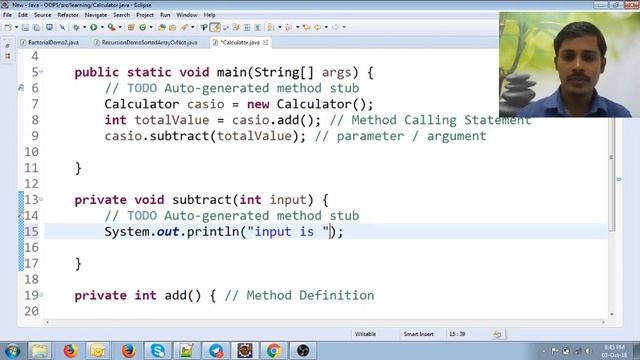640x360 pixels.
Task: Open the Refactor menu
Action: pyautogui.click(x=68, y=15)
